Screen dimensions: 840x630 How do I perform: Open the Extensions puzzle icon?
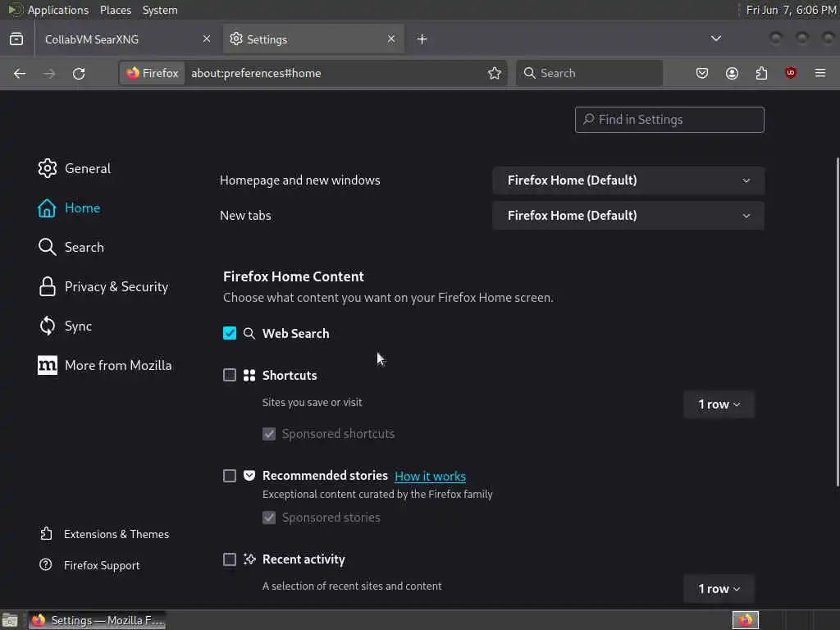coord(761,73)
